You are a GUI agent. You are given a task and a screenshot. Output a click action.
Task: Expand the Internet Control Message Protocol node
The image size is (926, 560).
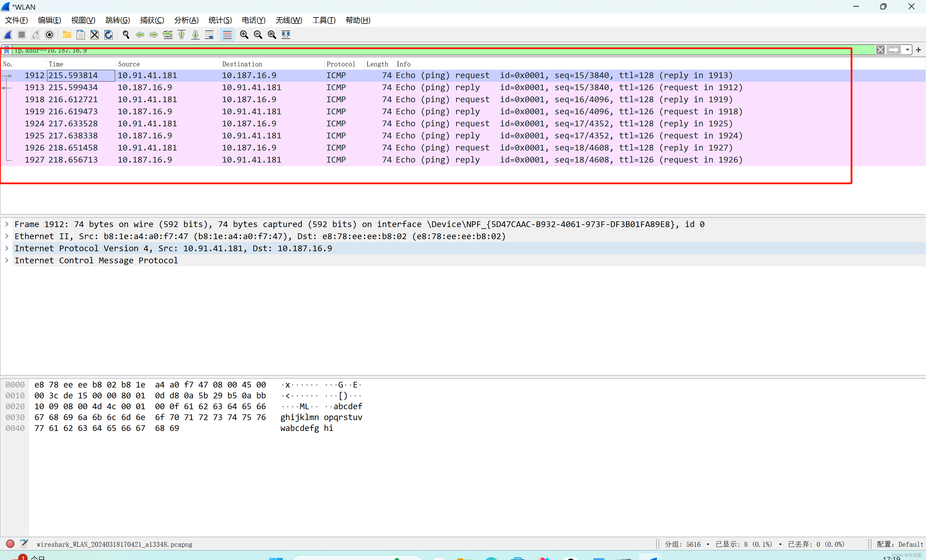tap(7, 260)
